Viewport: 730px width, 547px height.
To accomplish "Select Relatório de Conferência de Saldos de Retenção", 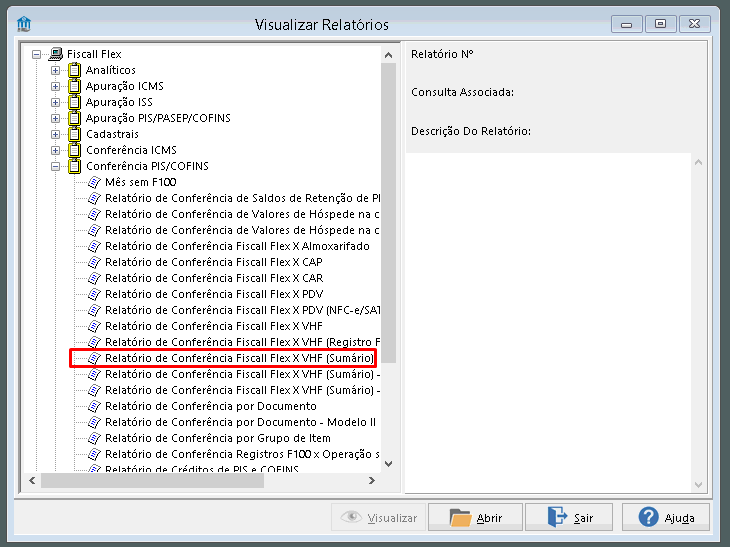I will [x=242, y=198].
